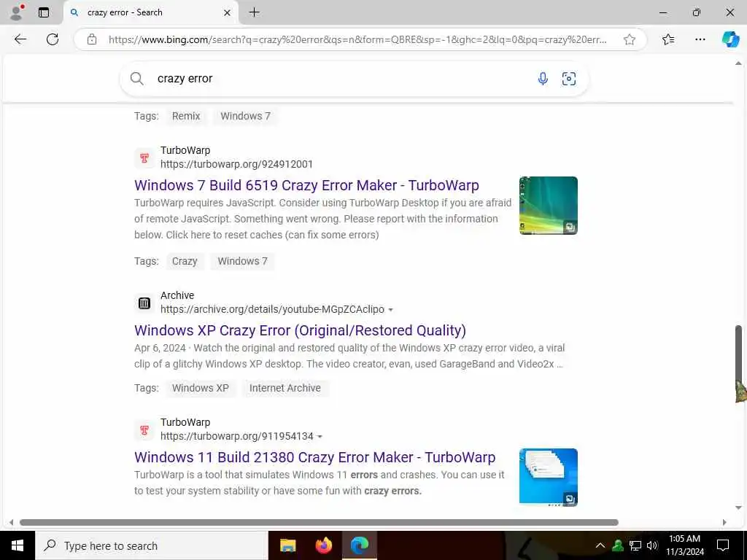Refresh the current page
The width and height of the screenshot is (747, 560).
pos(53,39)
